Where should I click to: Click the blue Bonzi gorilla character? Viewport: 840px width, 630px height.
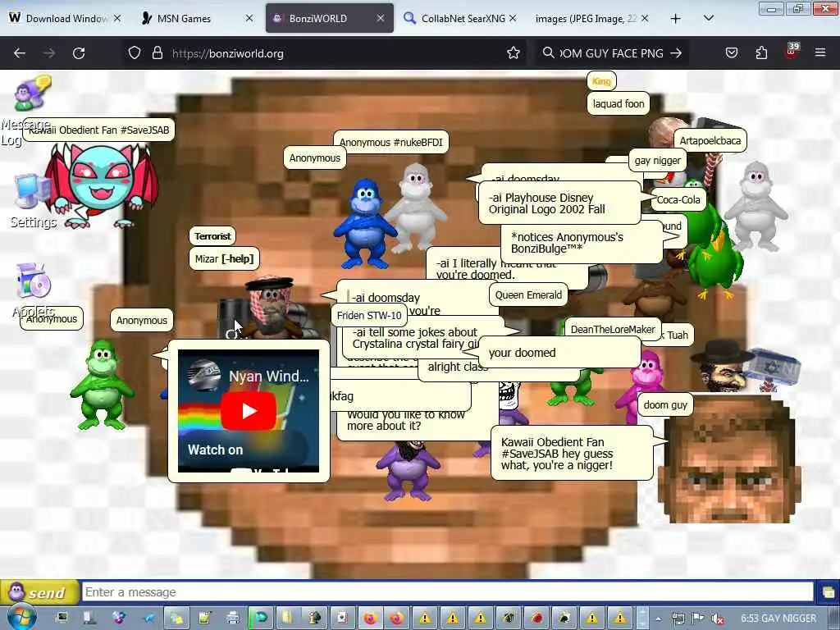(364, 224)
